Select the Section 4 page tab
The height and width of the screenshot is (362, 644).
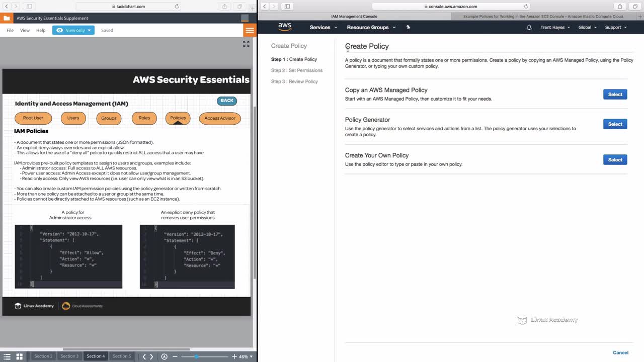[x=96, y=356]
